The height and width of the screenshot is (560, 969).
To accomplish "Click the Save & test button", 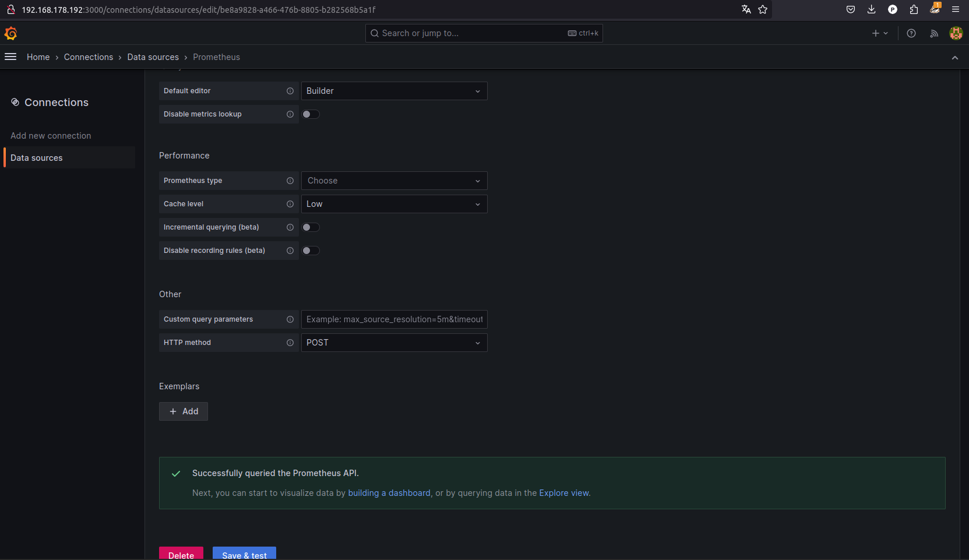I will (244, 554).
